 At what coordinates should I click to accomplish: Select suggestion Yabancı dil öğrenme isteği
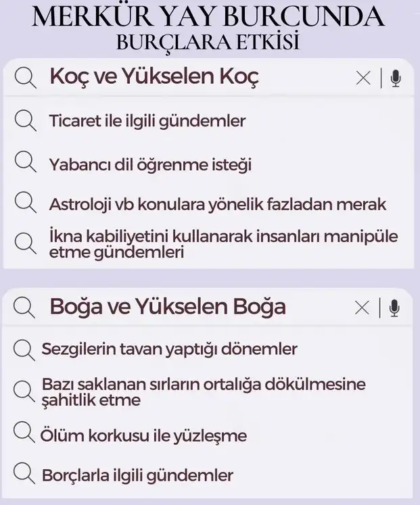(150, 164)
